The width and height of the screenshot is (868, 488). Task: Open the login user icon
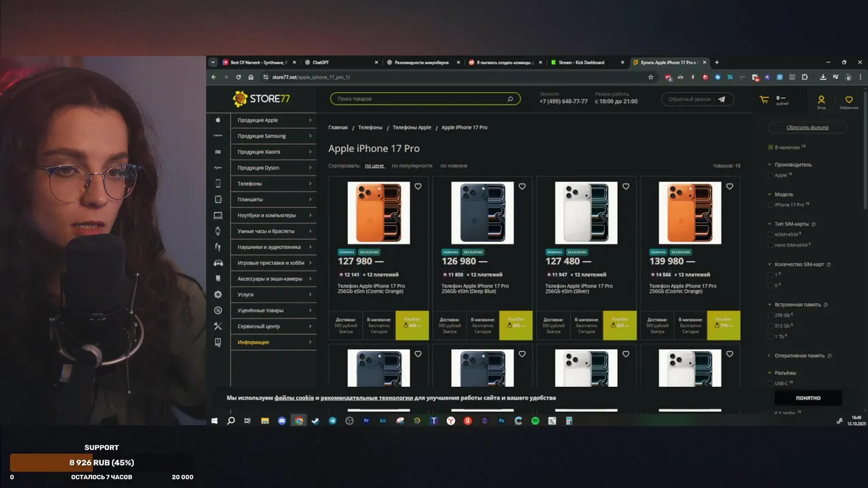(821, 100)
